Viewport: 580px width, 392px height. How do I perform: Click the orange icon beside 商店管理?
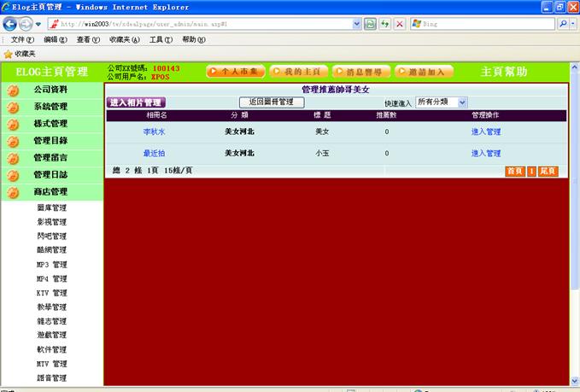tap(13, 192)
